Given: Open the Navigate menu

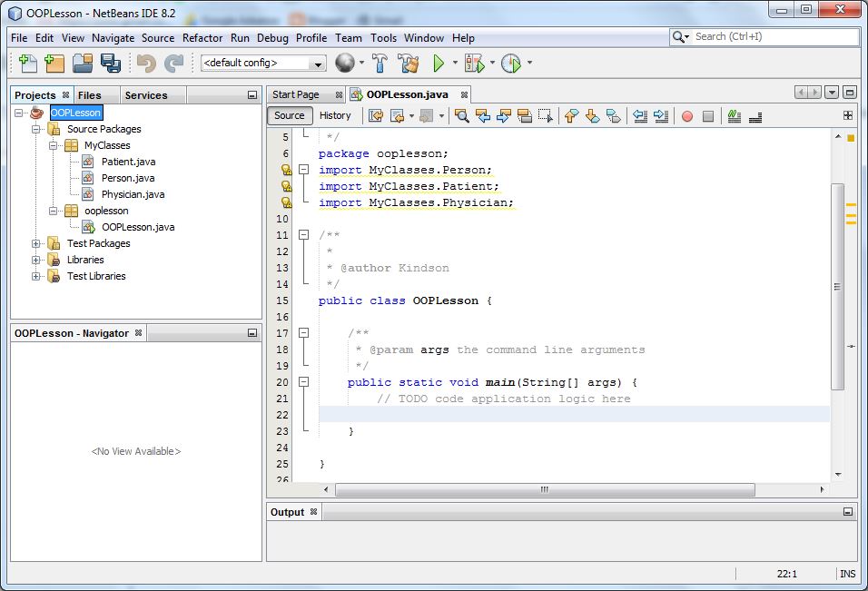Looking at the screenshot, I should [x=113, y=37].
